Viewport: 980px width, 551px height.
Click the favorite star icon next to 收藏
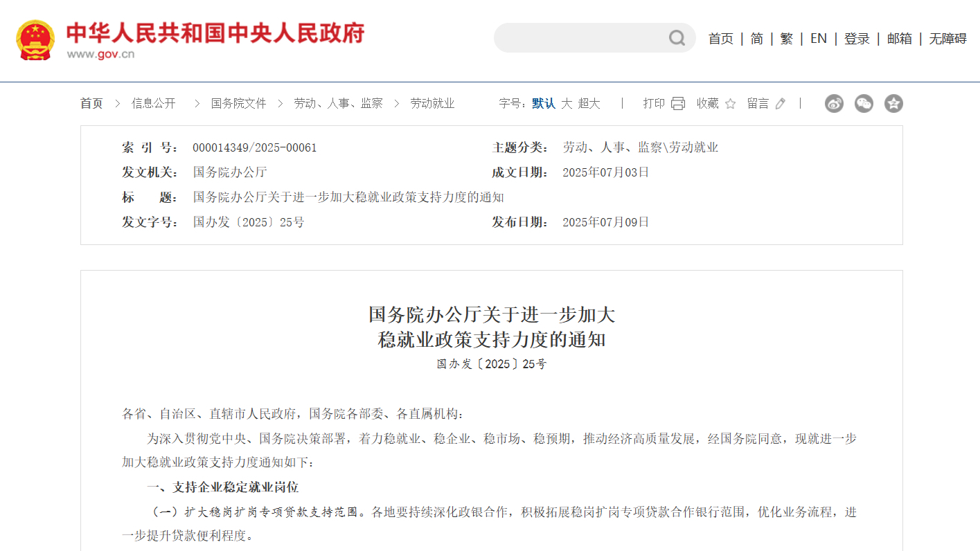point(730,104)
